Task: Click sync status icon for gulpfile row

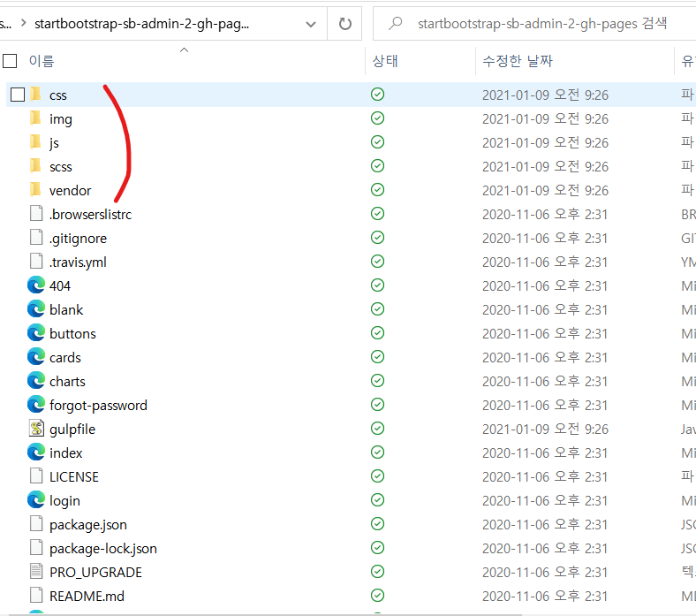Action: pyautogui.click(x=377, y=429)
